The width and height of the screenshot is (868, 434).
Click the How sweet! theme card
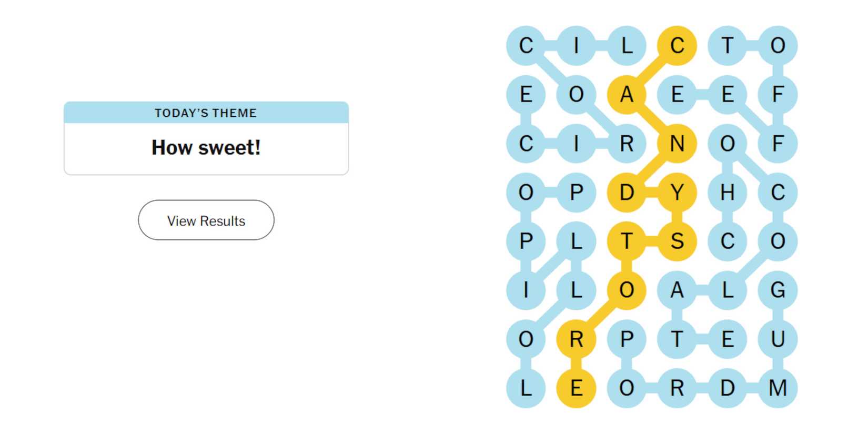point(206,147)
